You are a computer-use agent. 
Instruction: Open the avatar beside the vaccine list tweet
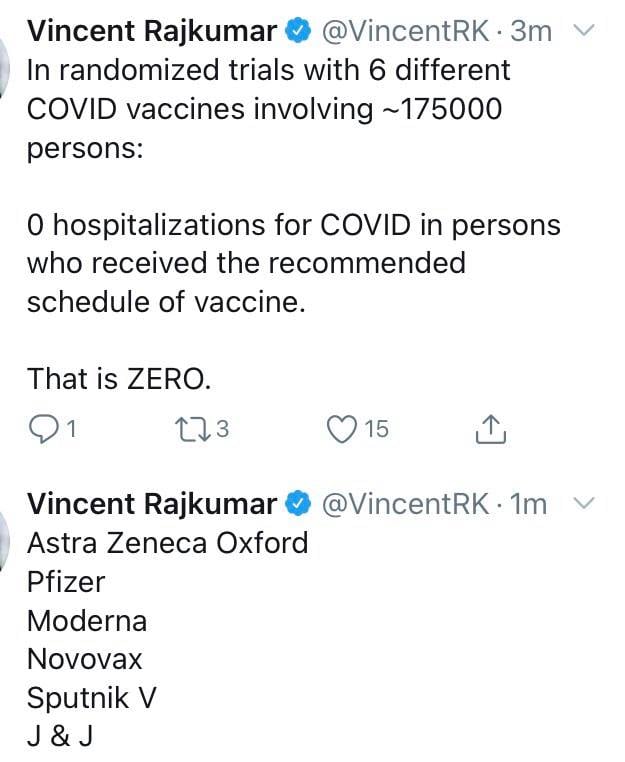4,538
